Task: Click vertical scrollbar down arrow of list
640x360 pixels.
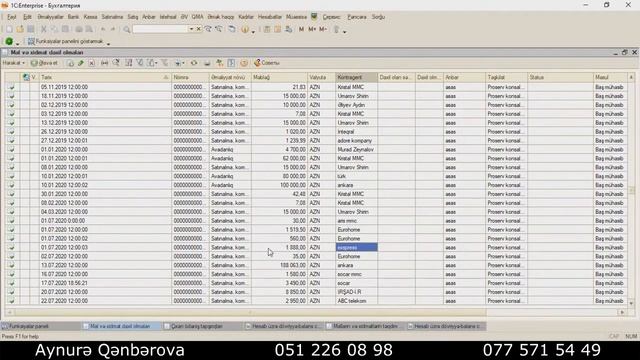Action: pos(631,304)
